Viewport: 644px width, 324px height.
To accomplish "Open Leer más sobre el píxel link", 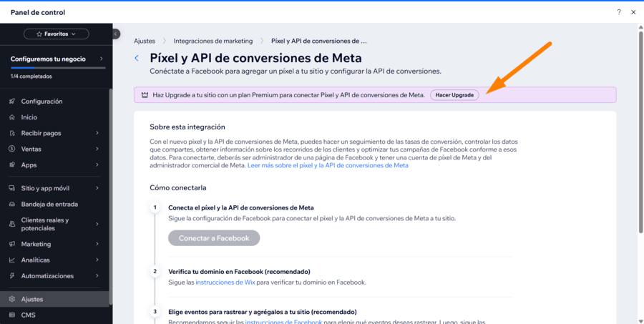I will click(x=328, y=165).
